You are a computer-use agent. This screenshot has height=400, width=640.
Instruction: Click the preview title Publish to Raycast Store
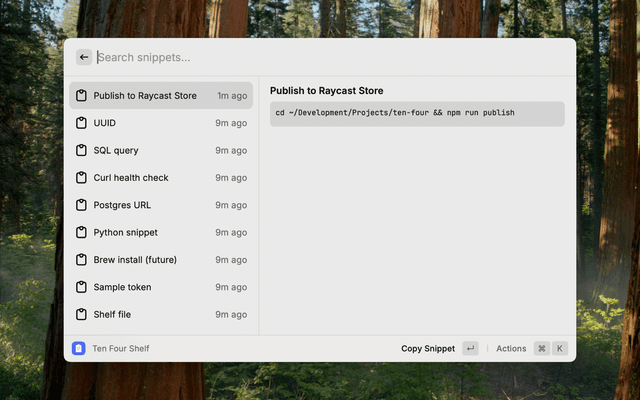click(327, 91)
